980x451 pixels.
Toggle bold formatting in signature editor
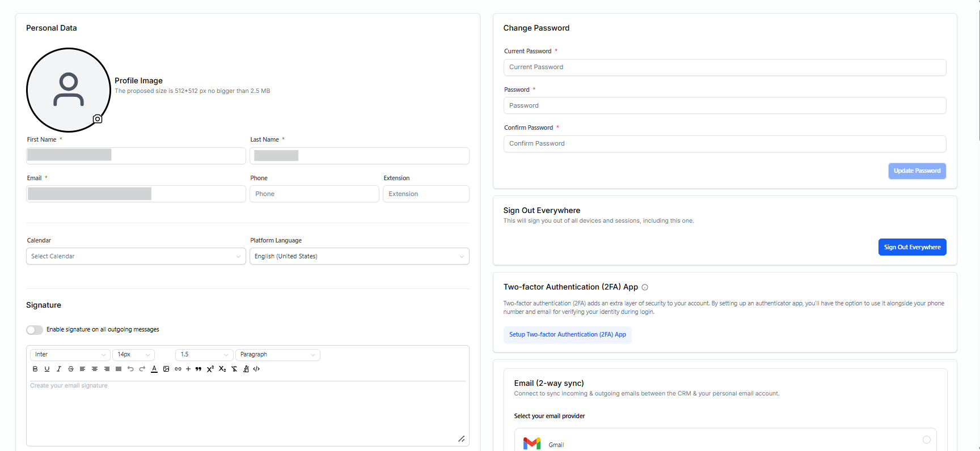pos(35,369)
